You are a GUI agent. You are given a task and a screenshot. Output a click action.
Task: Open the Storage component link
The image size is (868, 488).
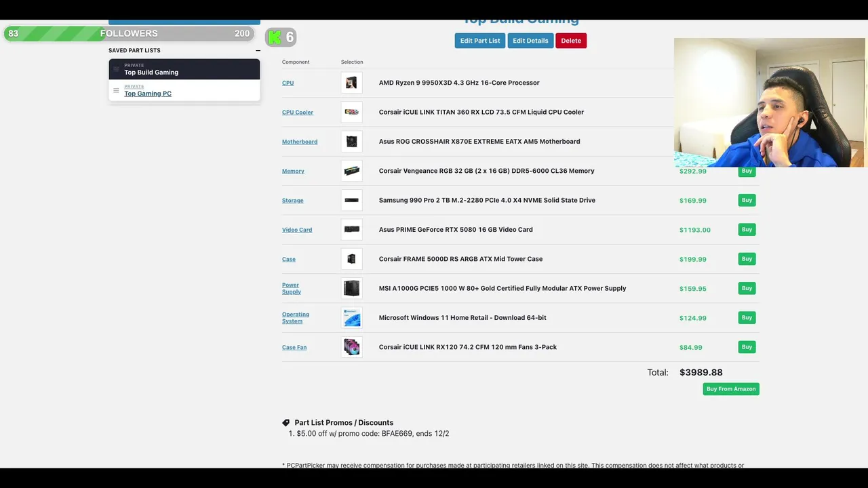293,201
